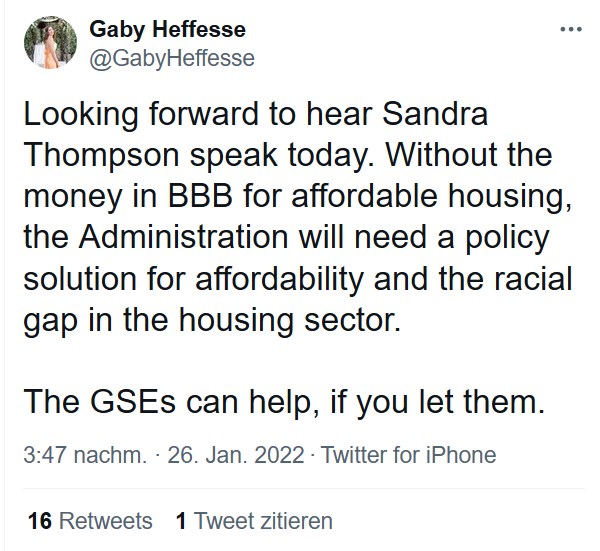View the 16 Retweets list

click(x=91, y=521)
